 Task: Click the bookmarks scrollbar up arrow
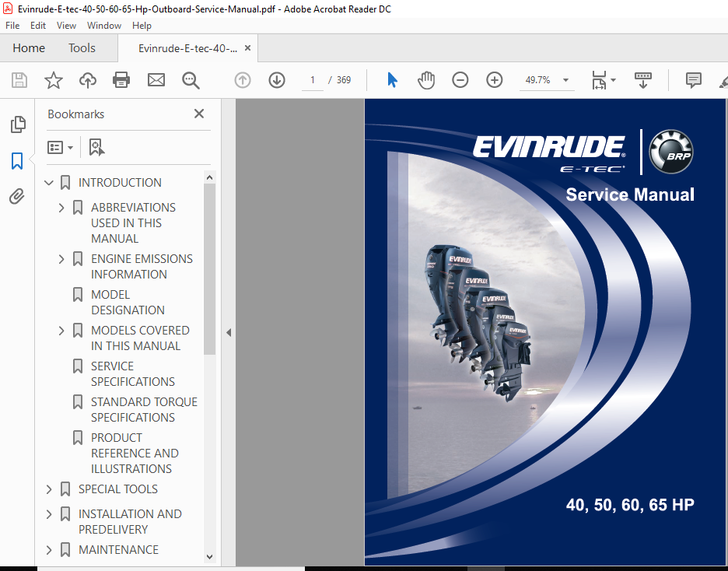[209, 177]
